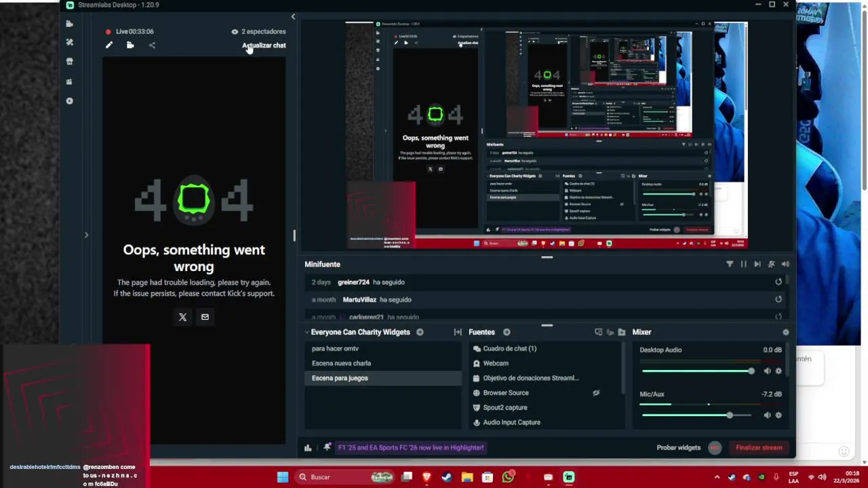Open X (Twitter) link on the 404 page

coord(182,317)
